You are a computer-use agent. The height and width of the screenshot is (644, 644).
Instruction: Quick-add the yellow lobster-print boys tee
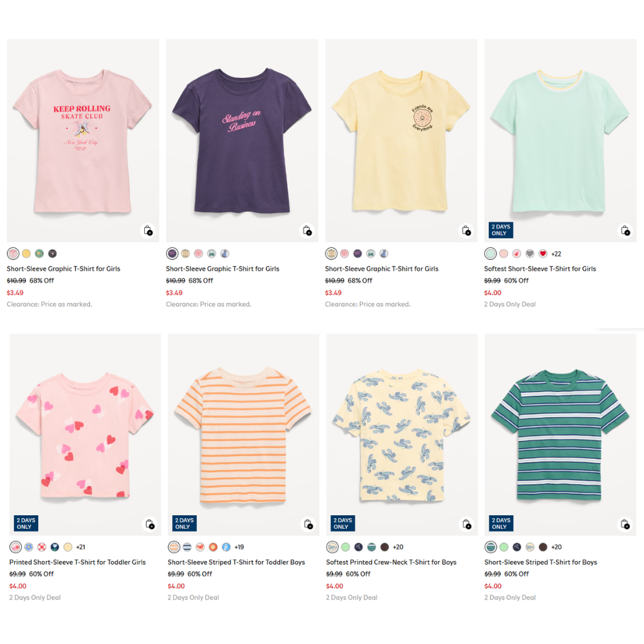(466, 524)
